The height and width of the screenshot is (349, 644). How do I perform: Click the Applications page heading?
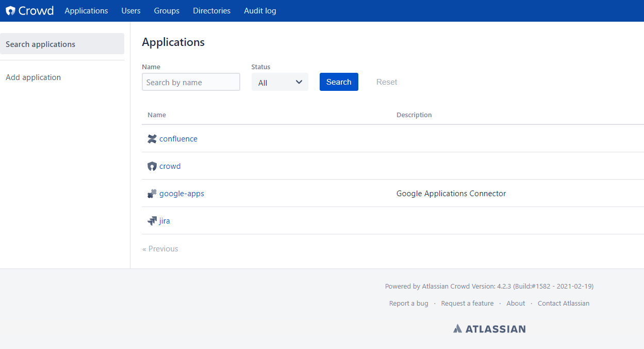pyautogui.click(x=173, y=42)
